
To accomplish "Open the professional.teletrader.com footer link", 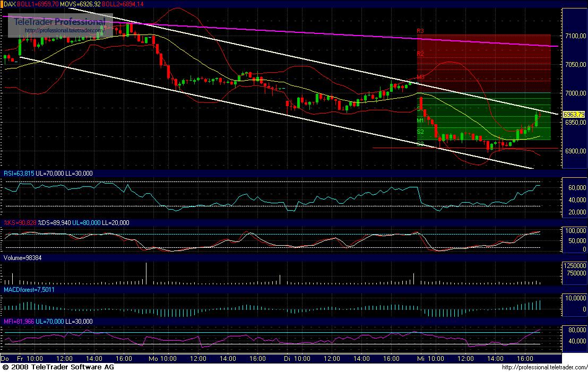I will click(544, 368).
